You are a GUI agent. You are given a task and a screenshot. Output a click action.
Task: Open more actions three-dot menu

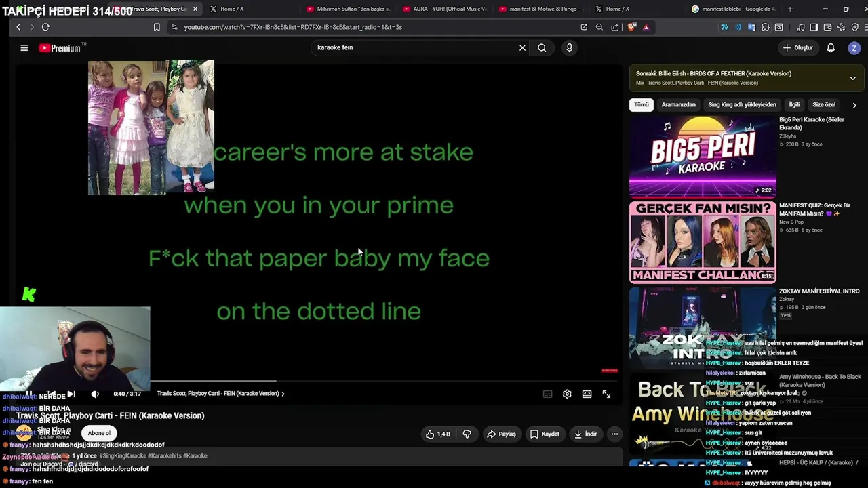point(614,434)
